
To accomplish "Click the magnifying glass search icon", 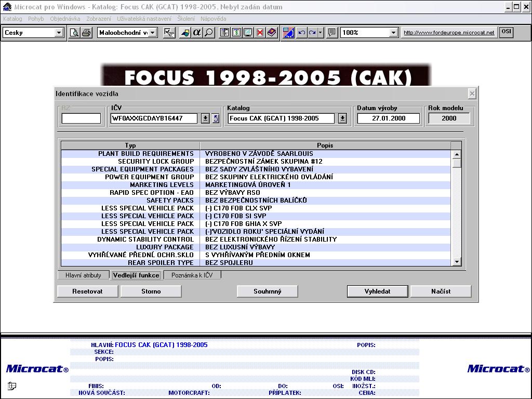I will (x=208, y=33).
